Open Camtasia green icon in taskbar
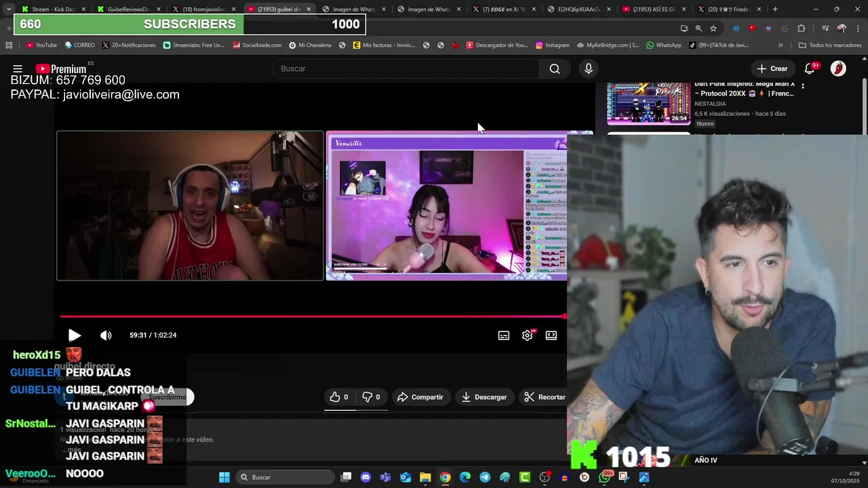This screenshot has height=488, width=868. tap(525, 477)
